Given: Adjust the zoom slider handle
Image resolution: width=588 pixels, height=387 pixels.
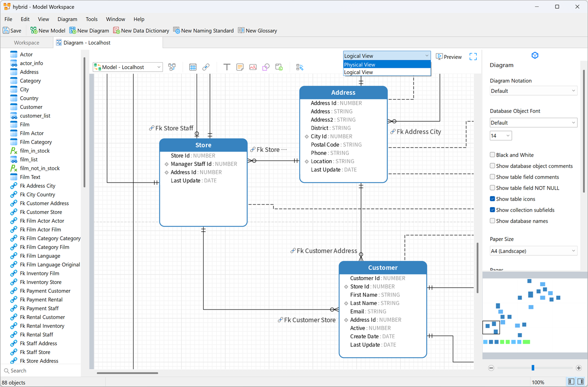Looking at the screenshot, I should coord(533,368).
